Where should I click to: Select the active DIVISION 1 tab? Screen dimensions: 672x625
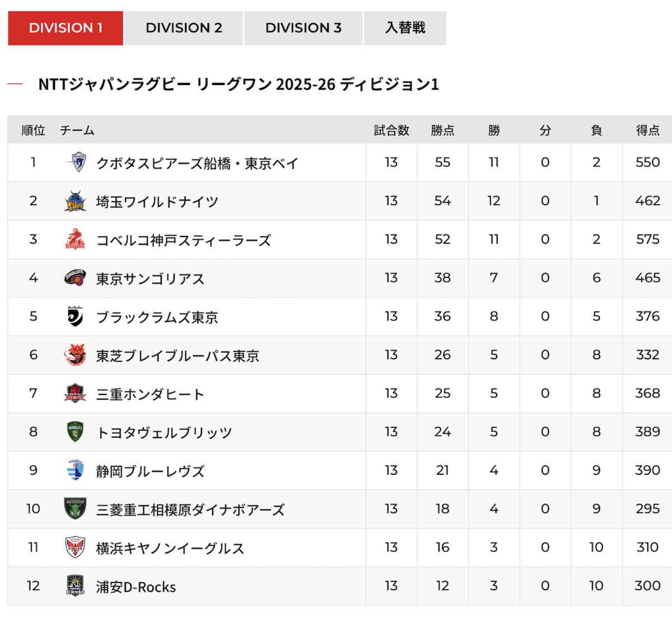pyautogui.click(x=66, y=28)
